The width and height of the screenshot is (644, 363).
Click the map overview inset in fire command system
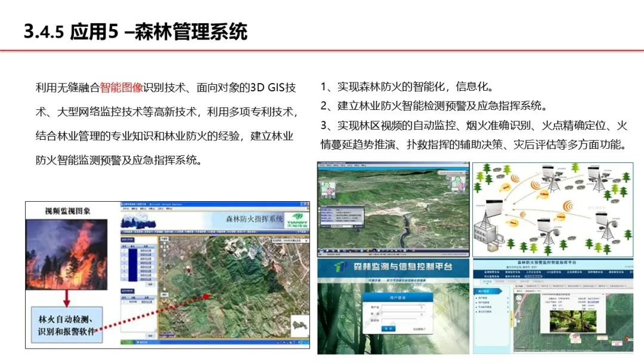pyautogui.click(x=299, y=325)
